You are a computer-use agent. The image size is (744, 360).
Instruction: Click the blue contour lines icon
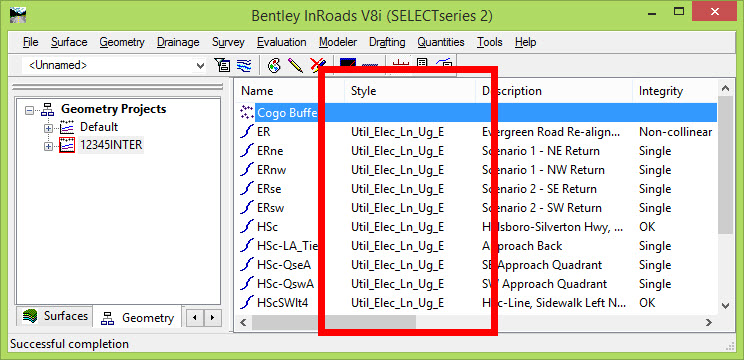point(244,65)
